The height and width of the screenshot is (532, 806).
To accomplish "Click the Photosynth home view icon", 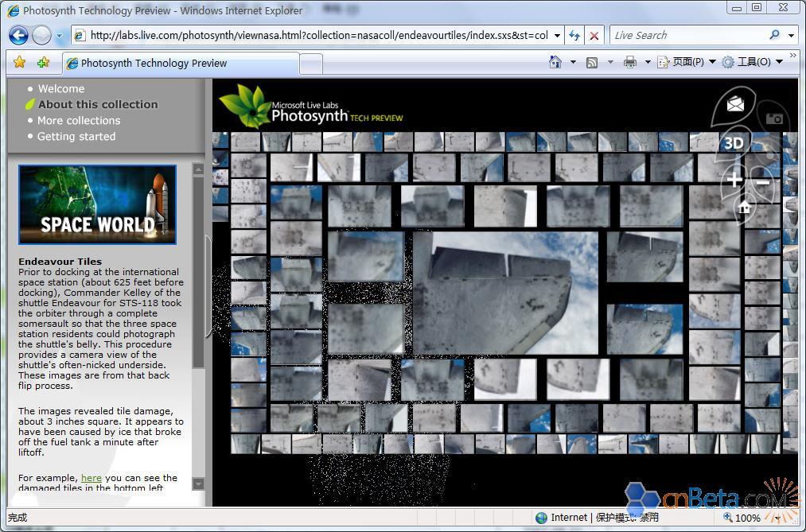I will (x=744, y=208).
